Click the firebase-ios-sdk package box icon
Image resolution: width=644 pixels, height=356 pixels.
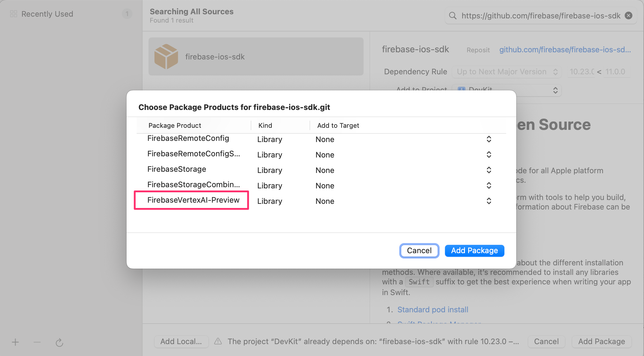(166, 56)
